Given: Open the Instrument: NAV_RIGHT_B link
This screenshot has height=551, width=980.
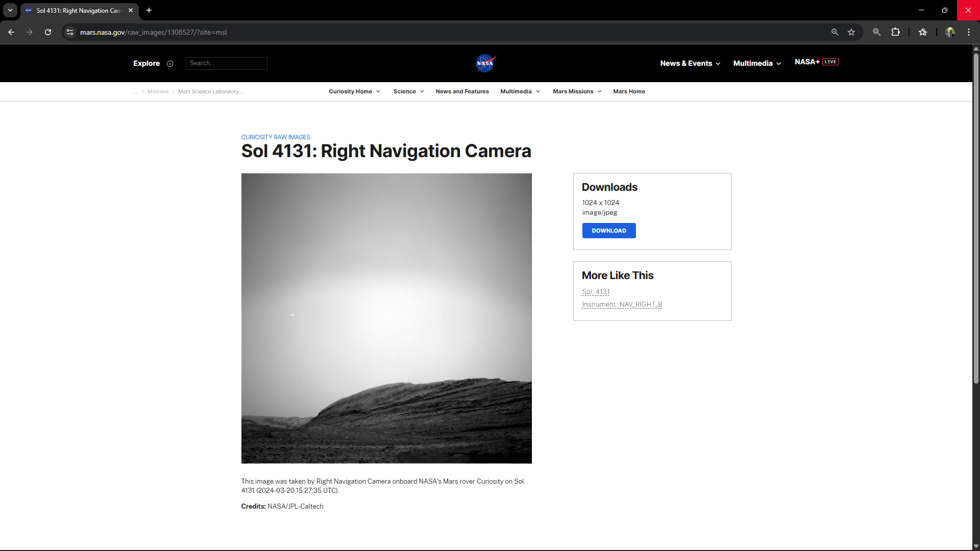Looking at the screenshot, I should click(x=622, y=305).
